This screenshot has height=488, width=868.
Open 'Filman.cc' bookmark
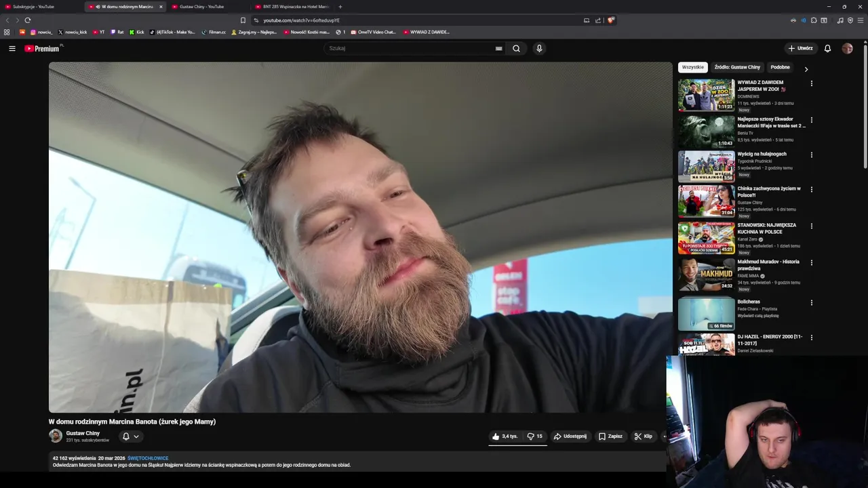214,32
